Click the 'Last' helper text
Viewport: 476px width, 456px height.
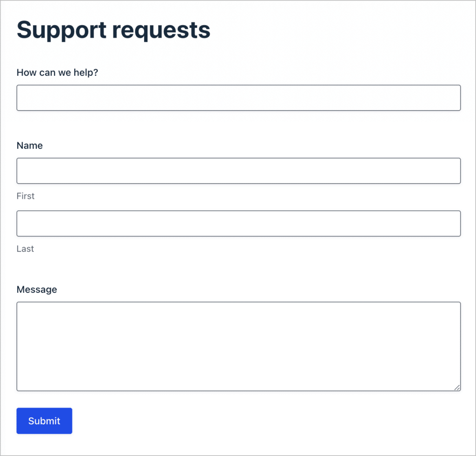25,248
